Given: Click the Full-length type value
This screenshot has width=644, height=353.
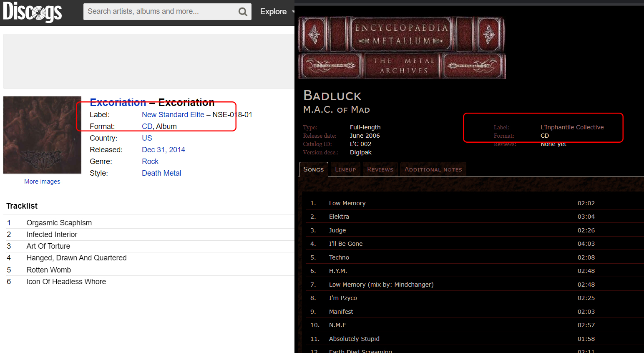Looking at the screenshot, I should pos(365,127).
